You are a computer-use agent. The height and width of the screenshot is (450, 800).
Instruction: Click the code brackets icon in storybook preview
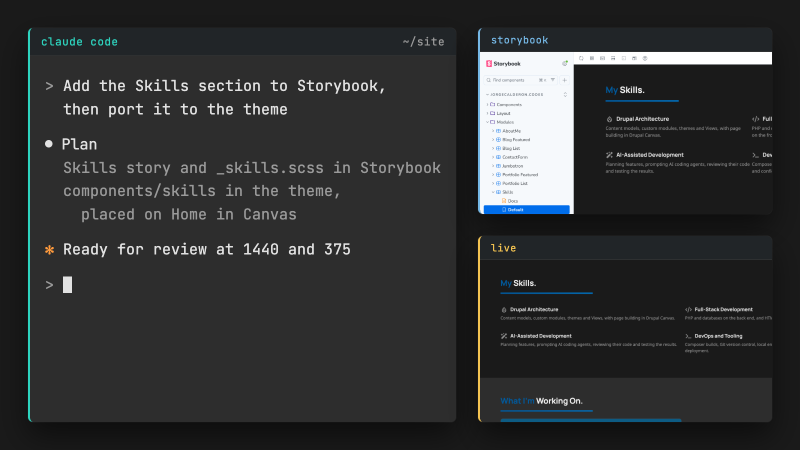[x=756, y=119]
